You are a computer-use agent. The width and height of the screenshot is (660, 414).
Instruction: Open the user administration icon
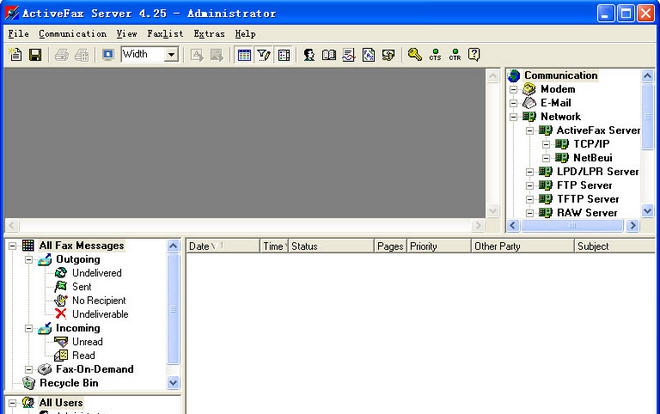(309, 55)
